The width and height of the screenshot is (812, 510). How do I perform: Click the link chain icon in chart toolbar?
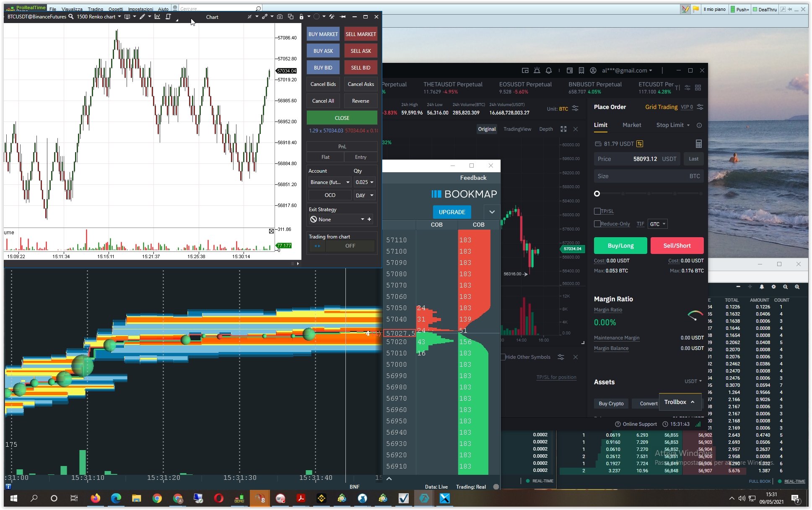pos(265,17)
